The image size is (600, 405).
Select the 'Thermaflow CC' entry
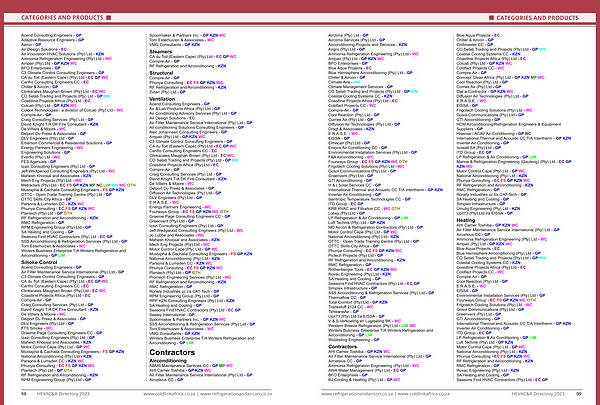[347, 297]
